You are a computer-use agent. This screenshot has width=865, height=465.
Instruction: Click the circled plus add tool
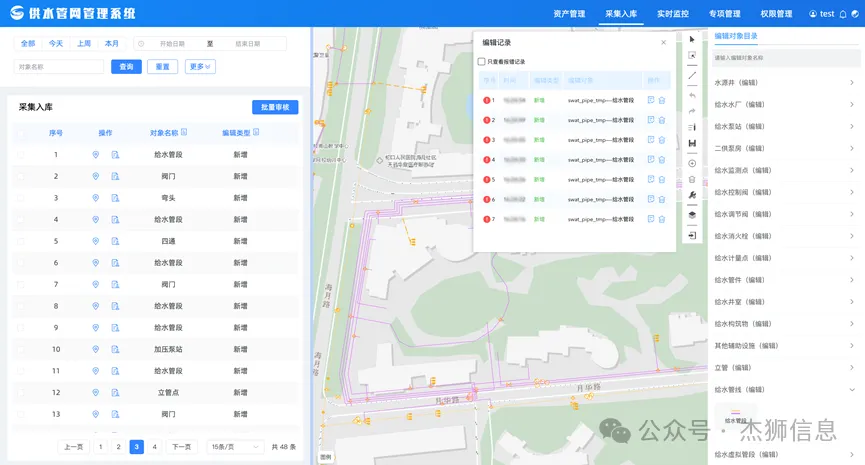pos(692,163)
